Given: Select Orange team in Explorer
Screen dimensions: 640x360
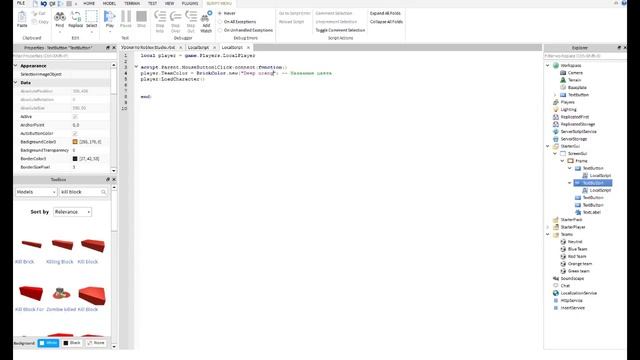Looking at the screenshot, I should 579,264.
